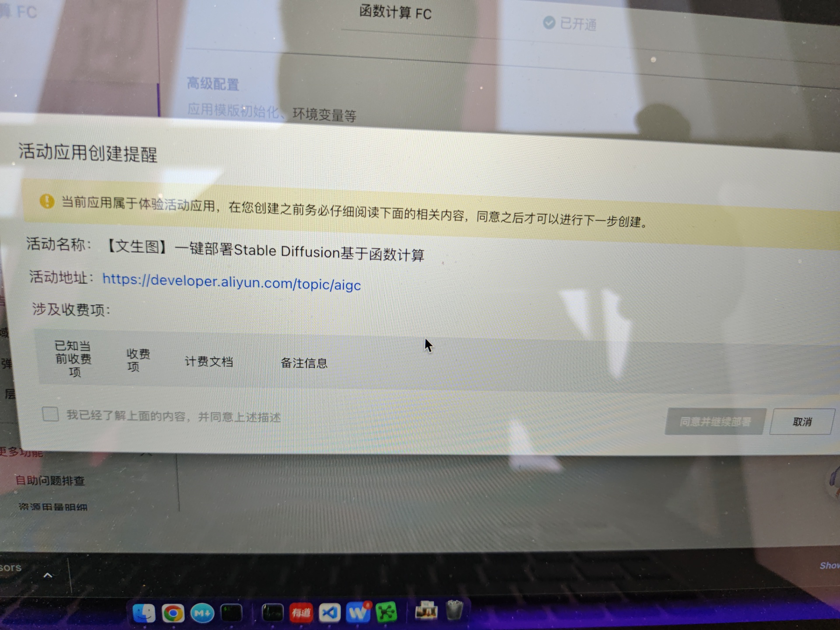Click the 已开通 status text

pos(578,24)
